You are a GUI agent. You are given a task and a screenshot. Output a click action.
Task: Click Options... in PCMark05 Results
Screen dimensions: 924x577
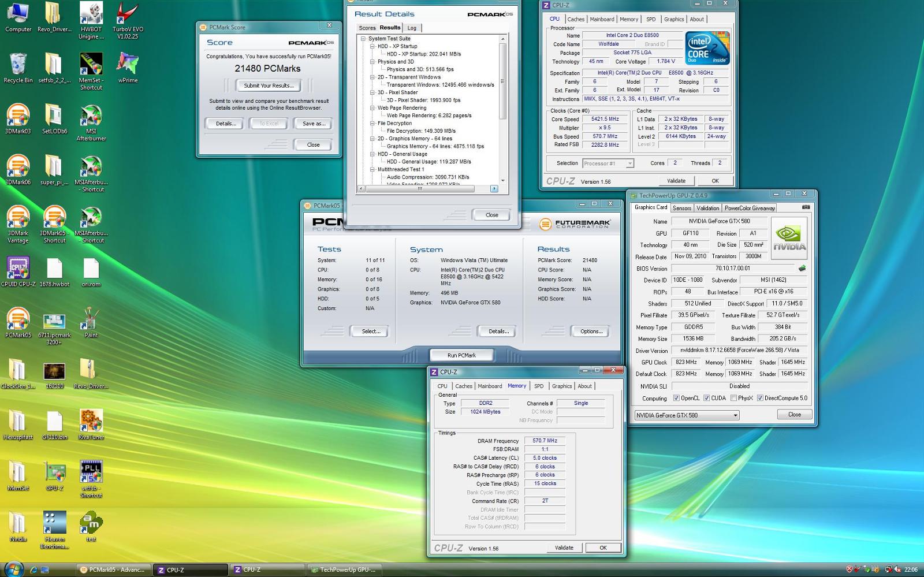pos(591,332)
